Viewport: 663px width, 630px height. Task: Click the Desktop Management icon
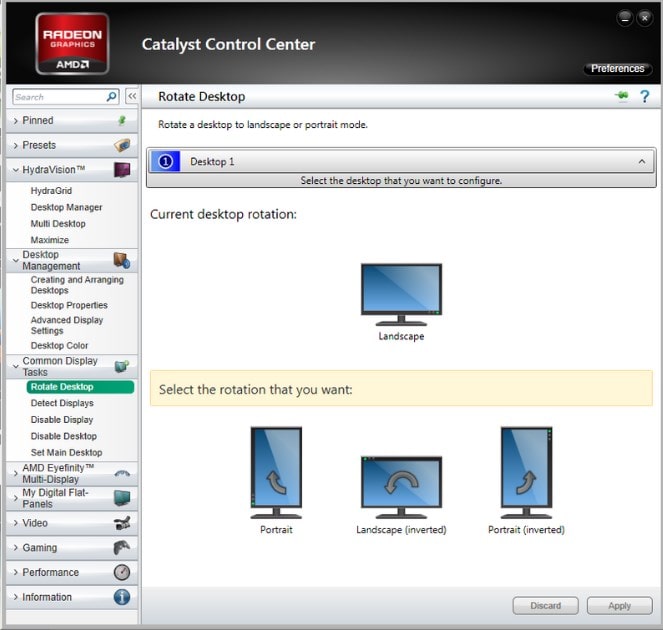coord(122,260)
